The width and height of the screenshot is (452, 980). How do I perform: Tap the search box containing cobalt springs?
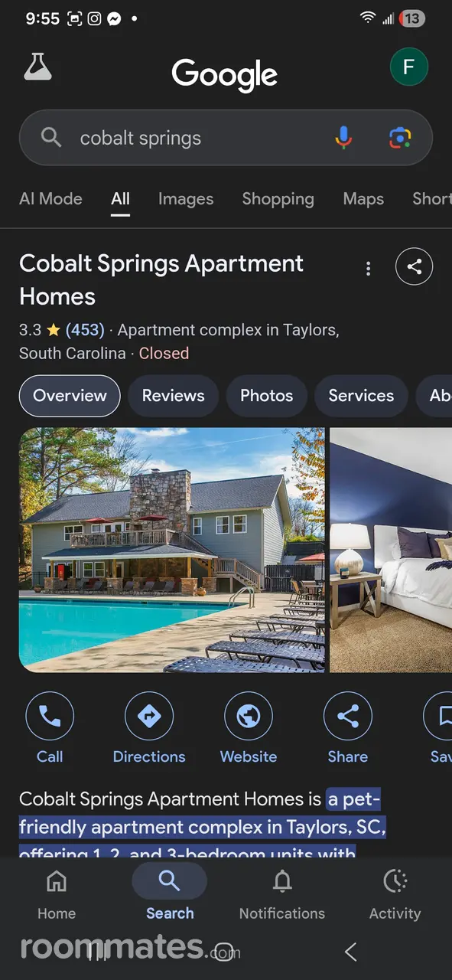pyautogui.click(x=226, y=138)
